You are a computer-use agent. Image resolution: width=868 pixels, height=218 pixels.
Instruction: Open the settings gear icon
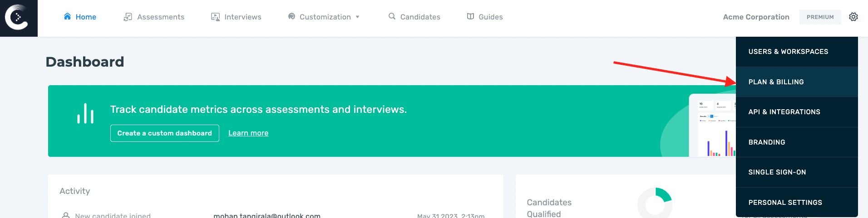pyautogui.click(x=853, y=17)
